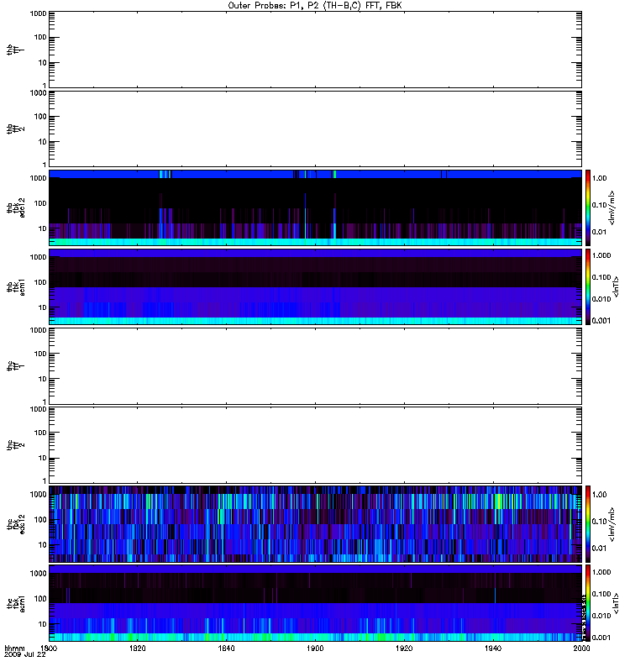Screen dimensions: 630x672
Task: Click the thb fbk edc12 color bar
Action: point(588,207)
